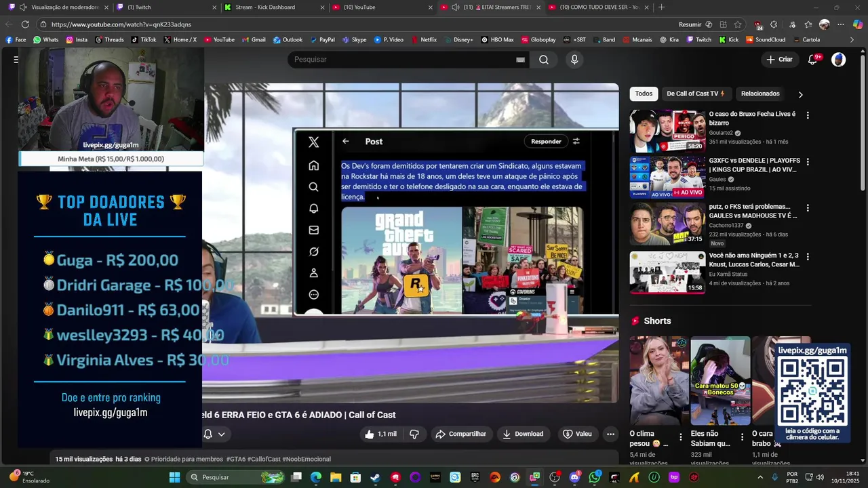Open YouTube search with the magnifier button
This screenshot has width=868, height=488.
click(544, 60)
